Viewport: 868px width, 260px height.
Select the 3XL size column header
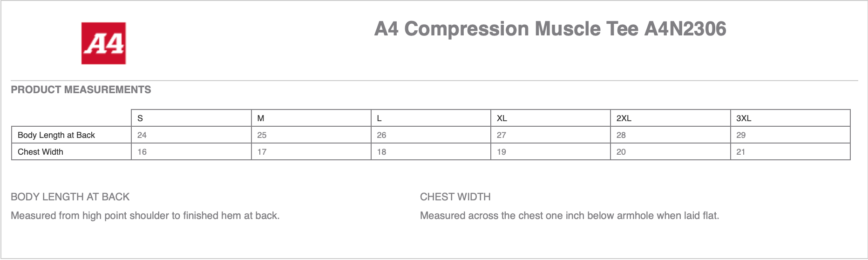[x=743, y=118]
